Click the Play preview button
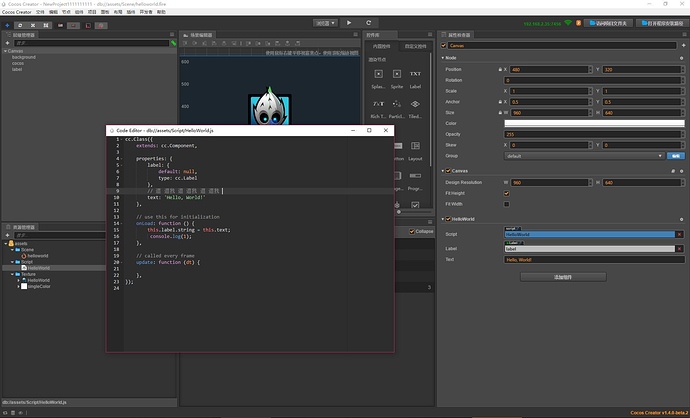This screenshot has width=690, height=418. [x=349, y=22]
